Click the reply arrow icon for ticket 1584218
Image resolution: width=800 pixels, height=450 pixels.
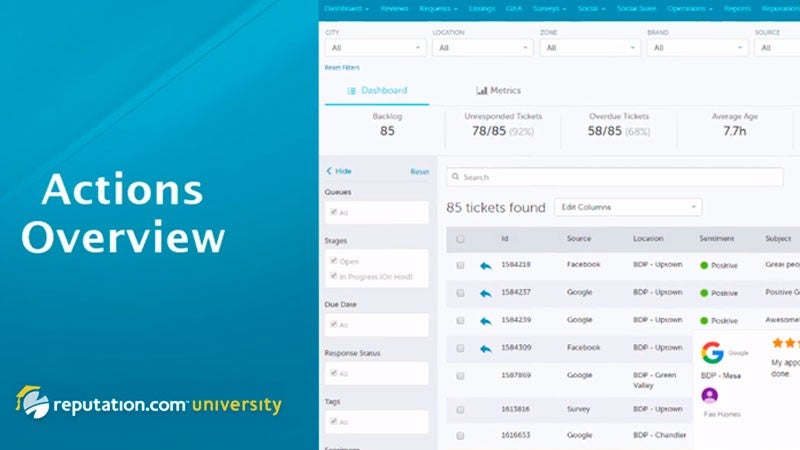pos(486,266)
